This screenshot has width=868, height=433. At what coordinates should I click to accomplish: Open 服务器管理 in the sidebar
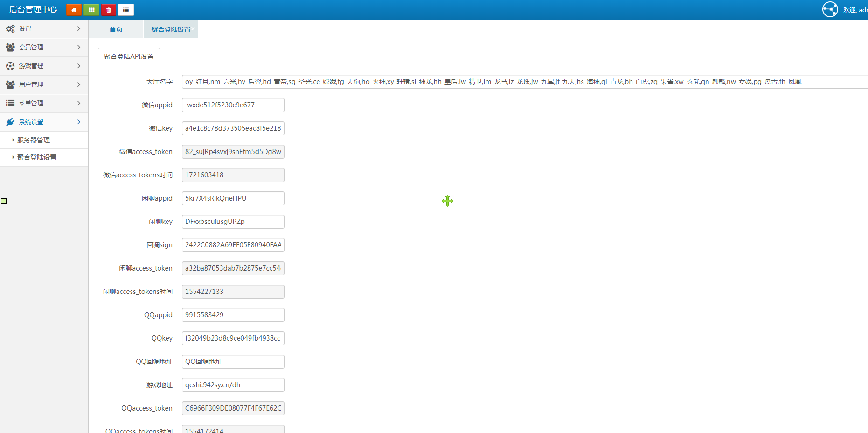34,140
